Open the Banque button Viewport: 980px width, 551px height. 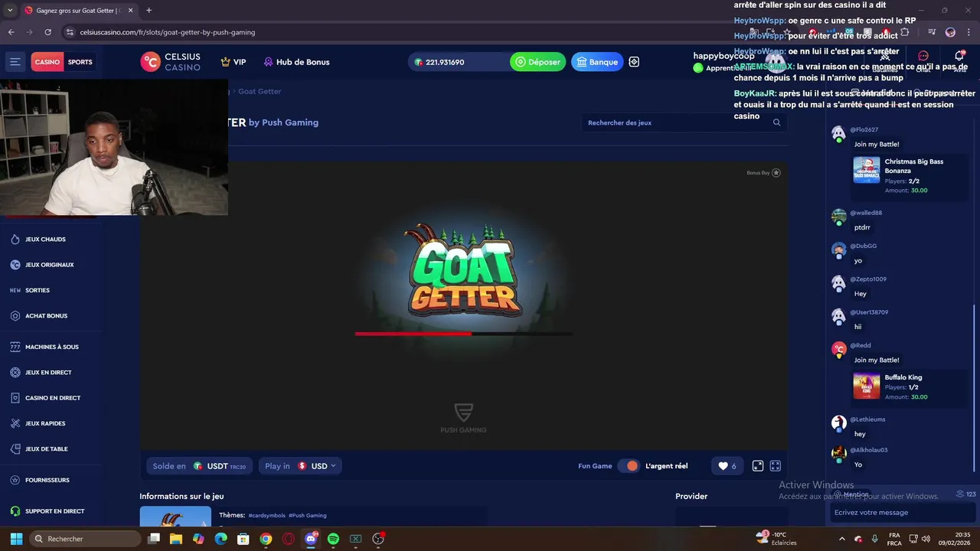(x=597, y=62)
